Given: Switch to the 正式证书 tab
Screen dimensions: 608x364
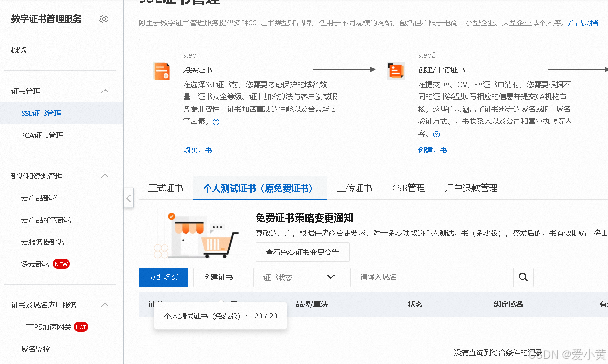Looking at the screenshot, I should [165, 188].
